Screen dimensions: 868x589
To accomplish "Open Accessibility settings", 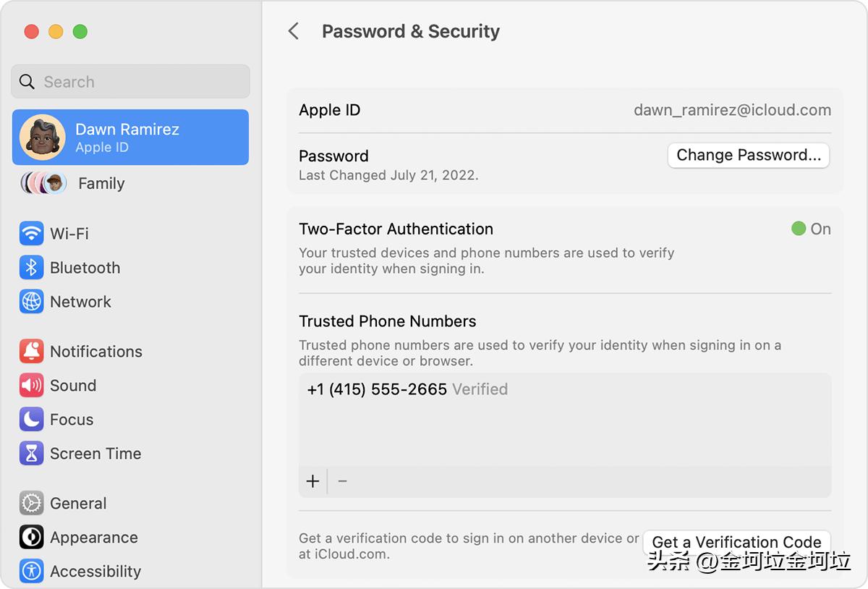I will (95, 571).
